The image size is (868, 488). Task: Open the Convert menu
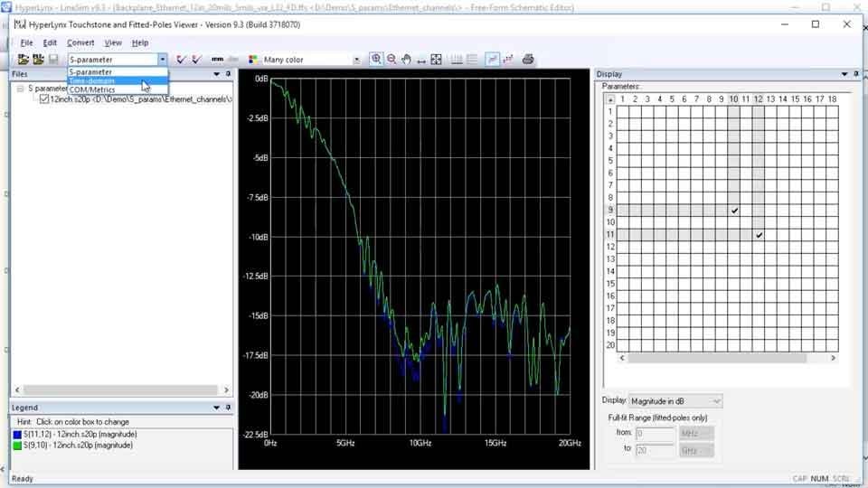[x=80, y=42]
